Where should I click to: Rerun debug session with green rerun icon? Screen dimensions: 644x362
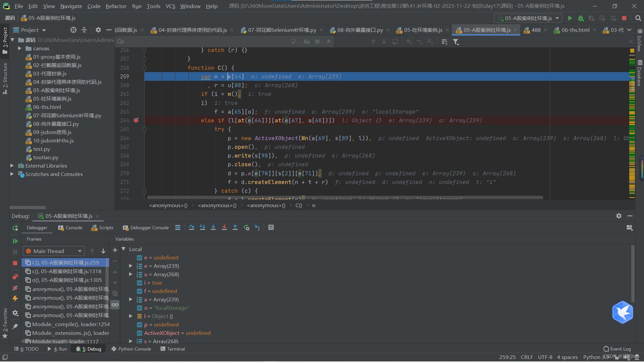15,228
